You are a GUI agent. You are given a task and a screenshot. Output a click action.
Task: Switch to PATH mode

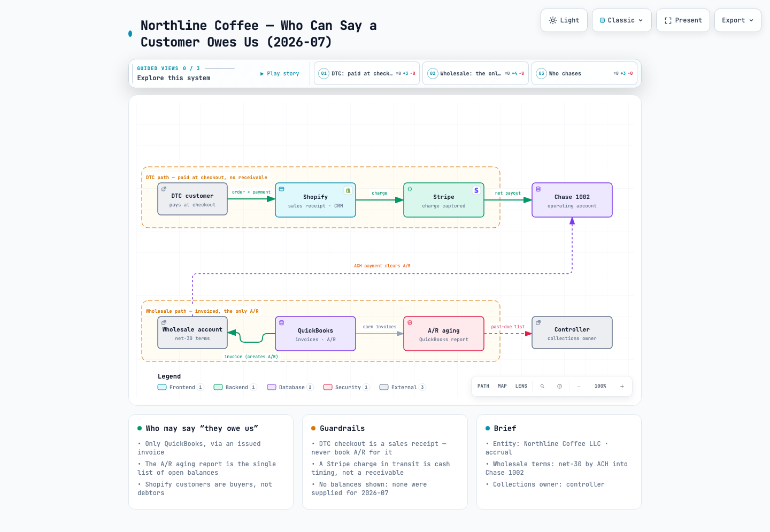(x=483, y=386)
